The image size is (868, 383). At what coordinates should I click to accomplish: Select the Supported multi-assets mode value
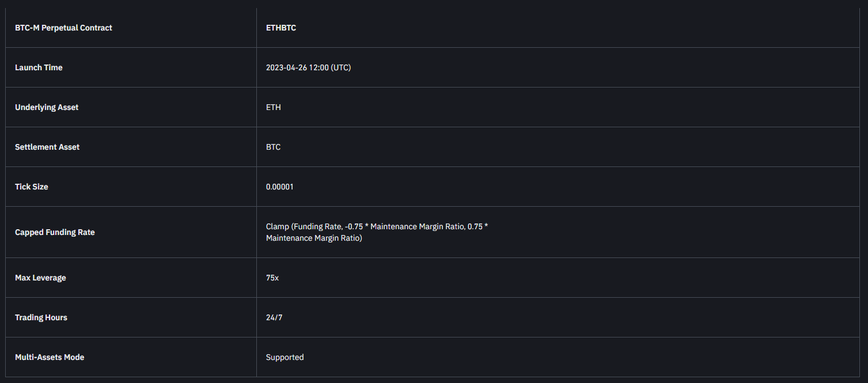(x=285, y=357)
